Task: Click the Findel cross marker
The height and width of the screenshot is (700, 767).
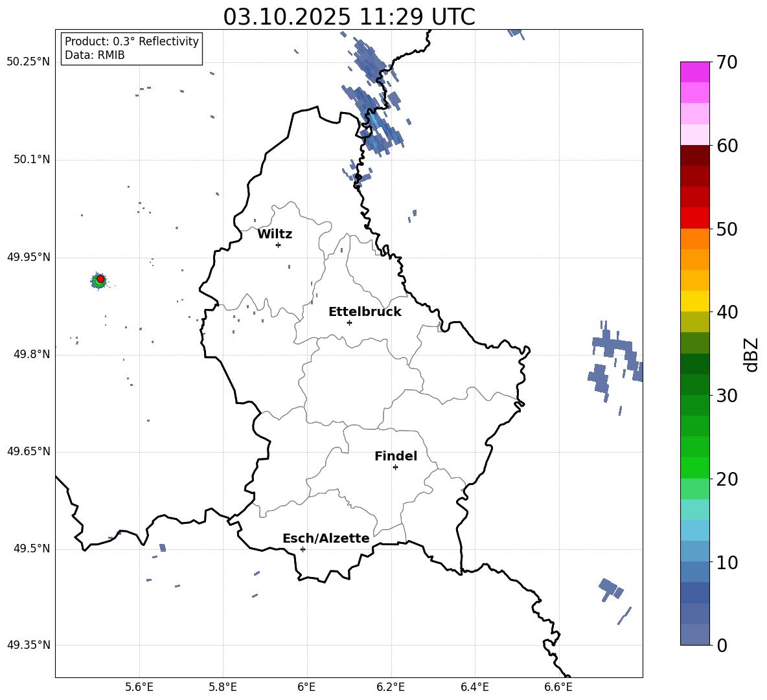Action: pos(395,467)
